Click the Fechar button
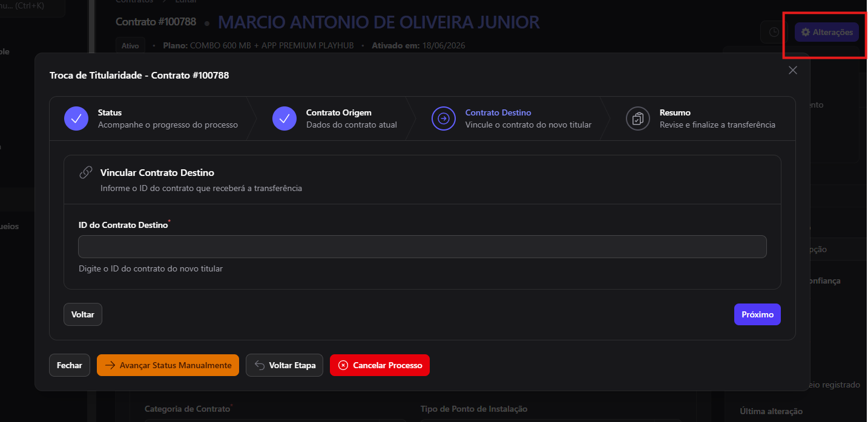Image resolution: width=868 pixels, height=422 pixels. [x=70, y=365]
